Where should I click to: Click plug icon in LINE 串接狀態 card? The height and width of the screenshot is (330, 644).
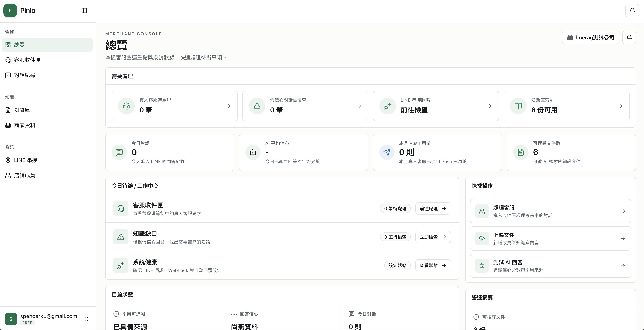click(x=388, y=106)
